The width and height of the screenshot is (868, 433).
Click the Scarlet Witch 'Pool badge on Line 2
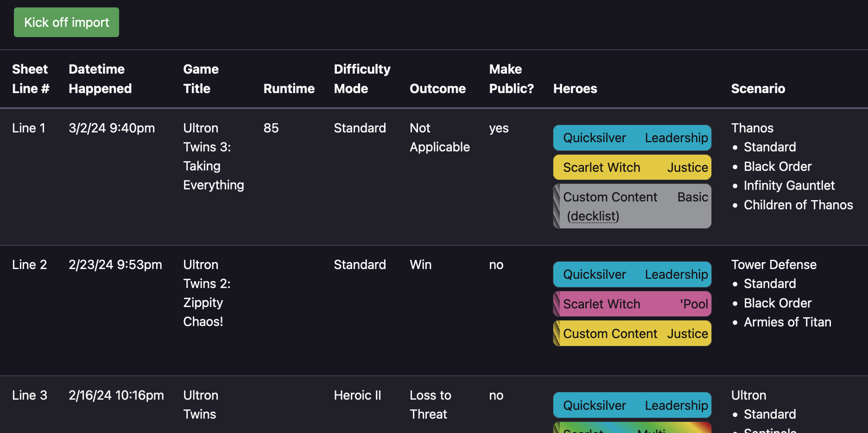point(632,304)
